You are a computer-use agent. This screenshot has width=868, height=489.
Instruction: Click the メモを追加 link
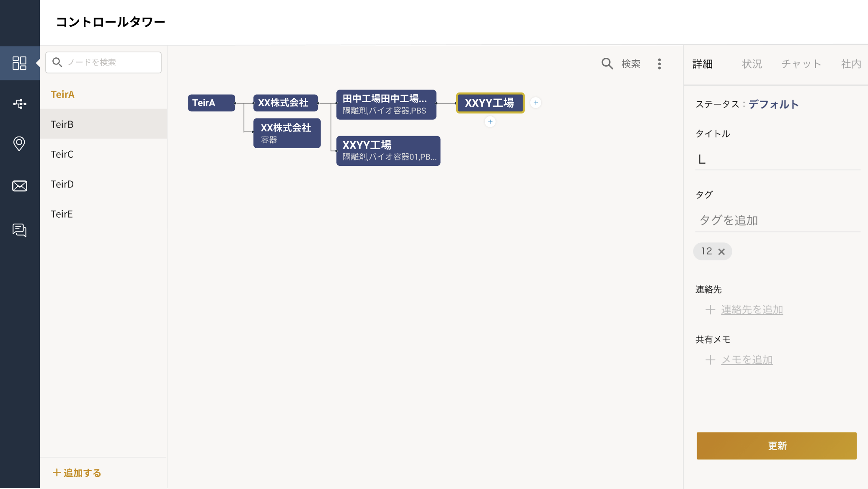coord(747,360)
